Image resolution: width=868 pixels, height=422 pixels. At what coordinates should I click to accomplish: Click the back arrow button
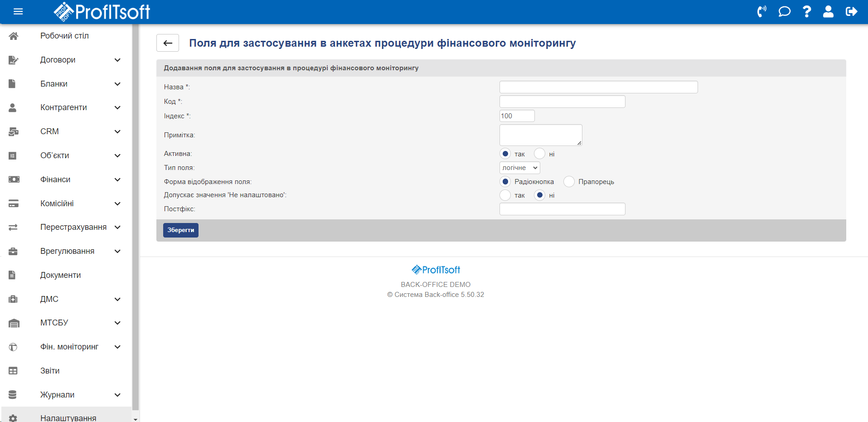(x=168, y=43)
